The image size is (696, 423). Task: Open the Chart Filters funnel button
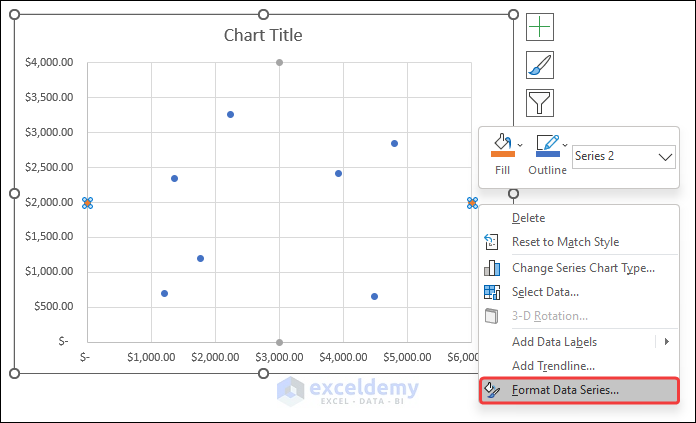(540, 103)
